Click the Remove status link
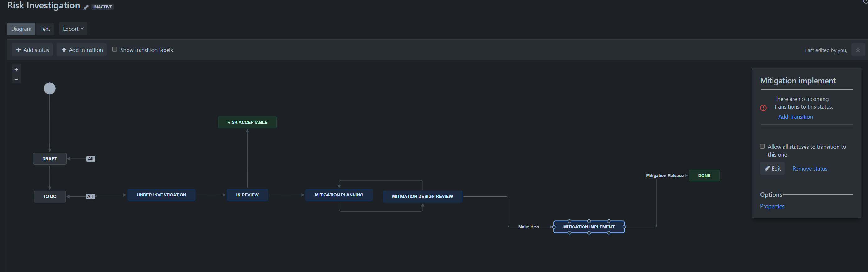This screenshot has height=272, width=868. (x=810, y=169)
